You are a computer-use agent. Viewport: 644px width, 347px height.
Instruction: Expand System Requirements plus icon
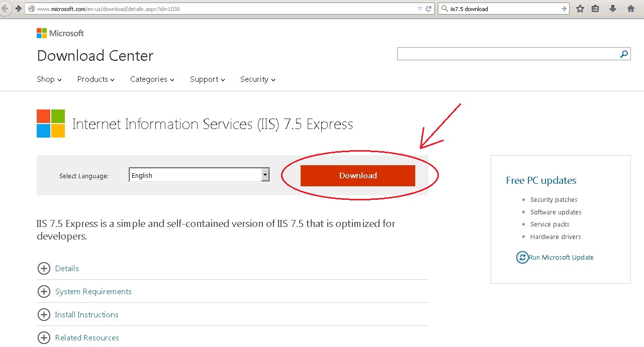tap(44, 292)
